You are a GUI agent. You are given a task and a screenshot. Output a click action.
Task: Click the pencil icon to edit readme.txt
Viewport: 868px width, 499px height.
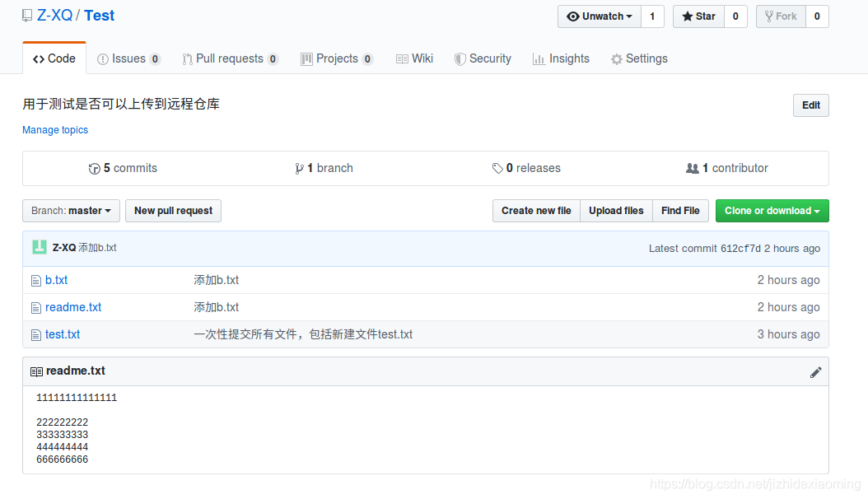click(x=815, y=372)
